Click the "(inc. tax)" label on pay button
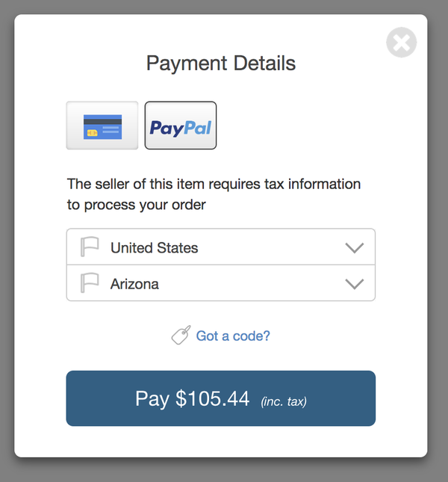Viewport: 448px width, 482px height. [284, 401]
